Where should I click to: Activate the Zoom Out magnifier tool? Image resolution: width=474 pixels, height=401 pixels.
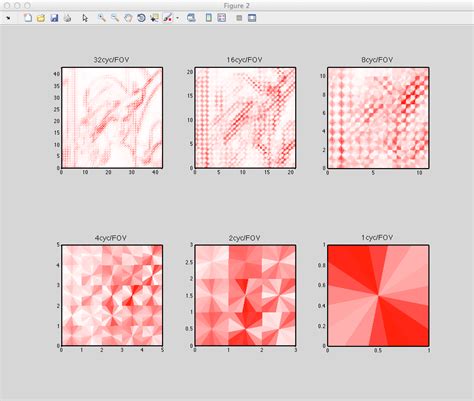coord(115,18)
